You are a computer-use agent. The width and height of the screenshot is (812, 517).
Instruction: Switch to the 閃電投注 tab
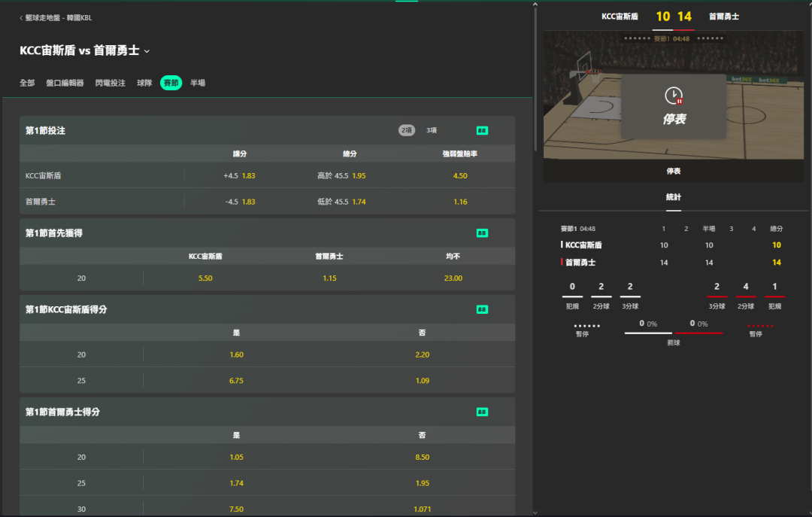click(111, 84)
